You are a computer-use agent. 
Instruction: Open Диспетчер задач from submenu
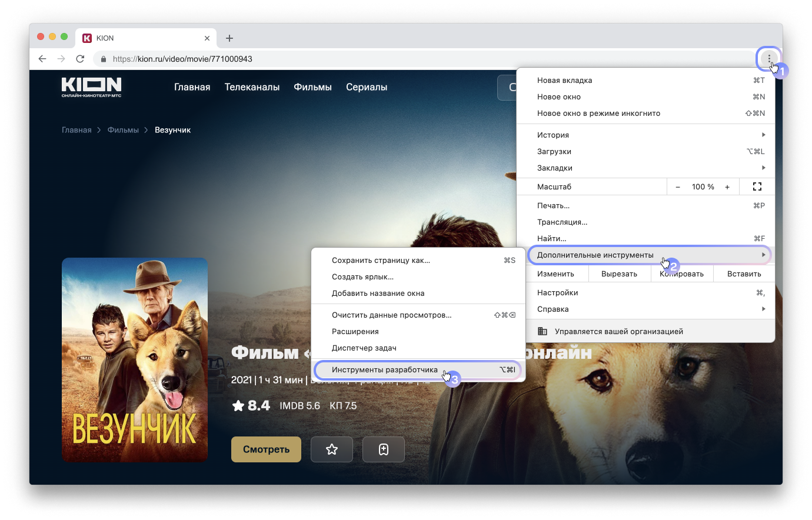(418, 348)
